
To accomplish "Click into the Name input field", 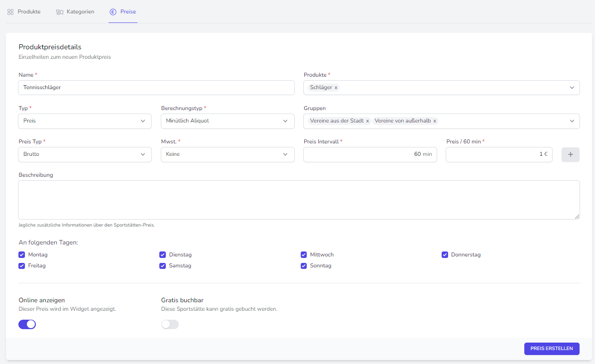I will click(x=156, y=88).
